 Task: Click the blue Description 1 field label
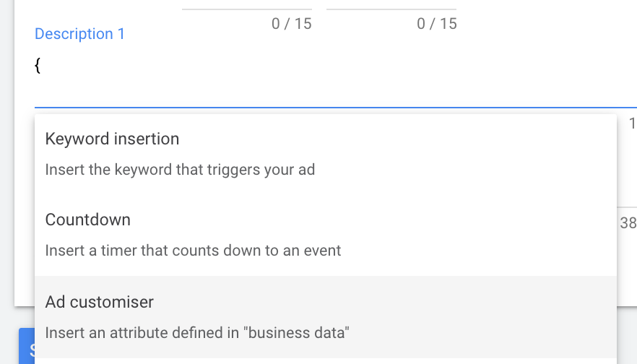point(79,34)
